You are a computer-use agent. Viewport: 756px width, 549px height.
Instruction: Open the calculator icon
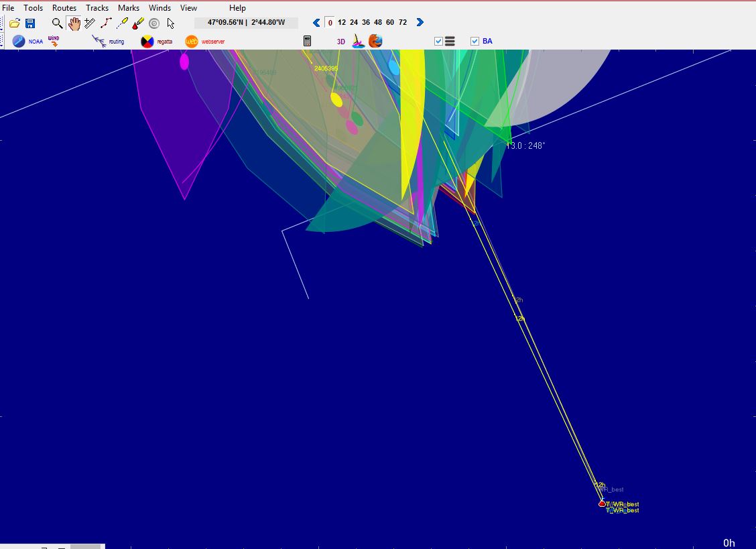[307, 41]
